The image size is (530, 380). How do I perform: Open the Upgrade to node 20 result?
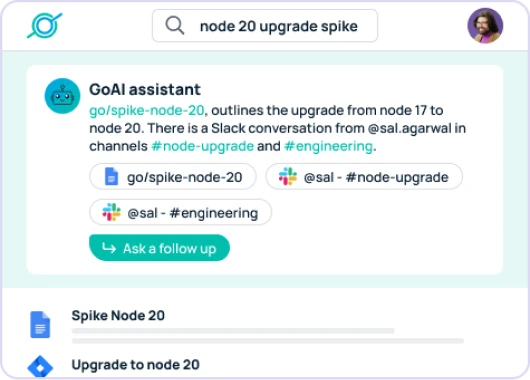(136, 364)
